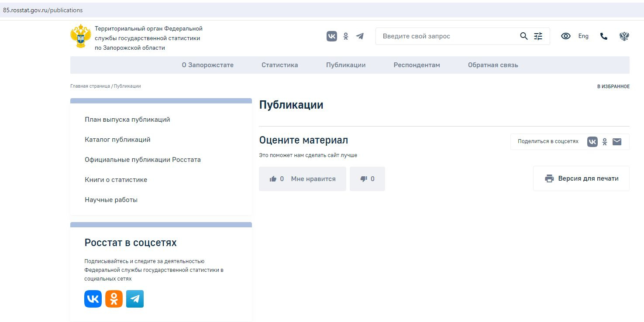The width and height of the screenshot is (644, 322).
Task: Click the search magnifier icon
Action: [524, 36]
